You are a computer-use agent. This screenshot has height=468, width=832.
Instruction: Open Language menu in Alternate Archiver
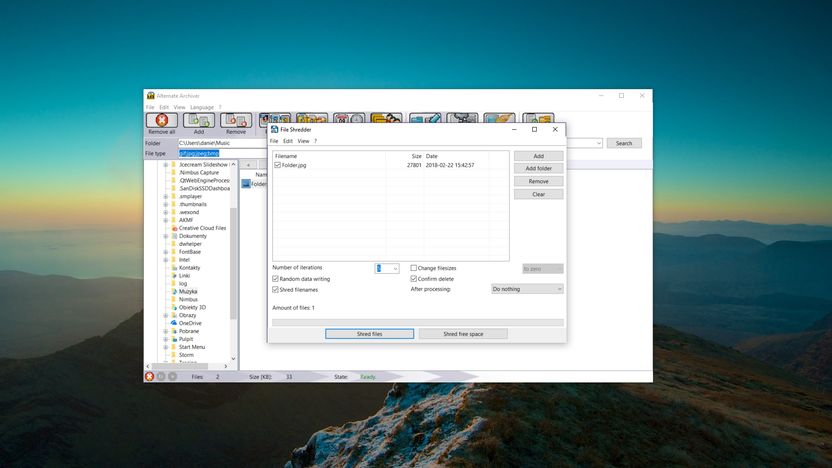point(202,107)
